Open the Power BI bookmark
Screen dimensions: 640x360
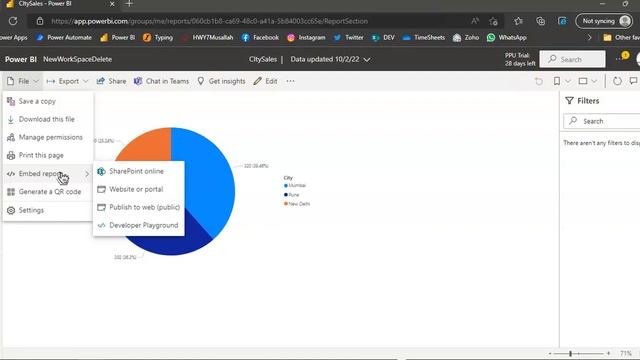pos(118,38)
